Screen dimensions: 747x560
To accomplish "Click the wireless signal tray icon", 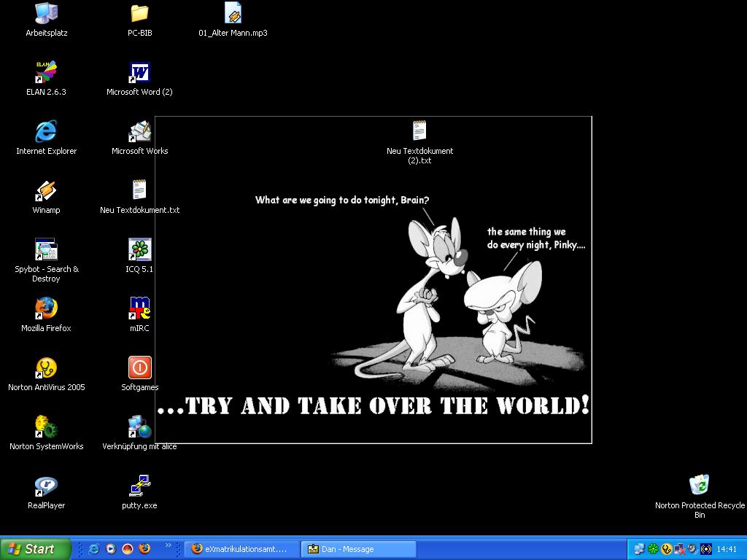I will pyautogui.click(x=706, y=549).
